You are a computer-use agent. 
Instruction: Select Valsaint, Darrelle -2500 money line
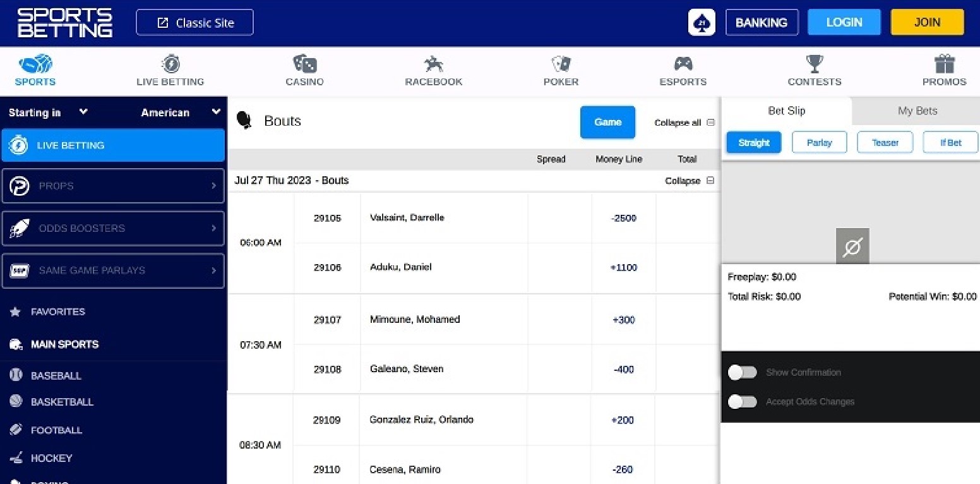pyautogui.click(x=623, y=218)
